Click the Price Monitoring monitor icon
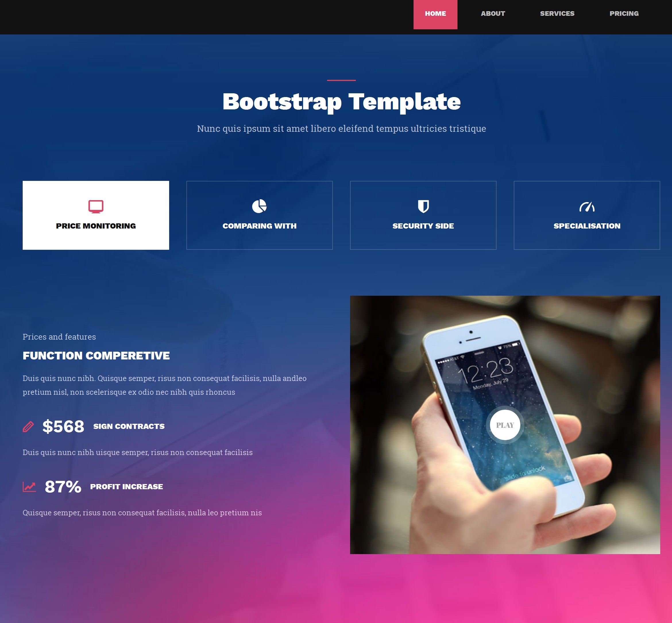Viewport: 672px width, 623px height. coord(96,206)
